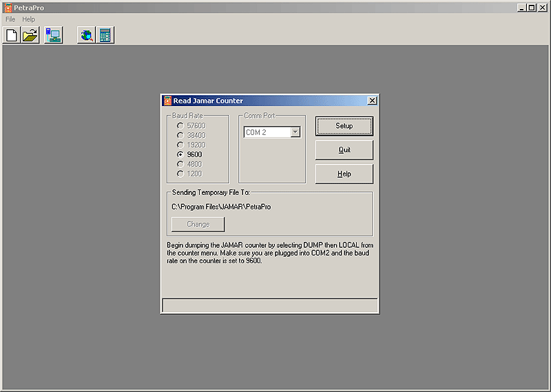This screenshot has width=551, height=392.
Task: Click the New file toolbar icon
Action: point(12,35)
